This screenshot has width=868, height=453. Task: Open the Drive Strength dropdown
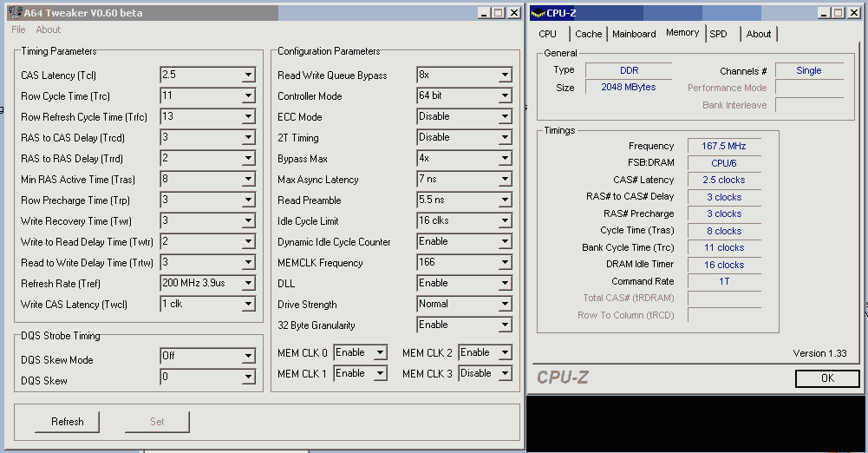[x=505, y=304]
